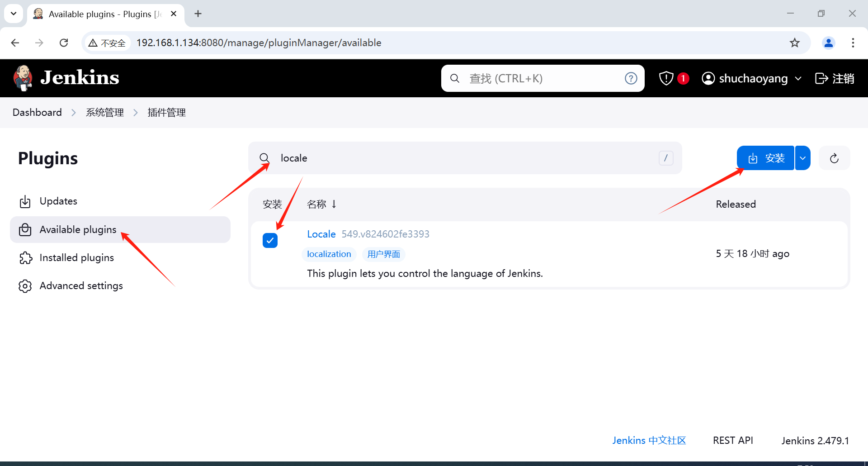This screenshot has height=466, width=868.
Task: Click the localization tag
Action: (329, 254)
